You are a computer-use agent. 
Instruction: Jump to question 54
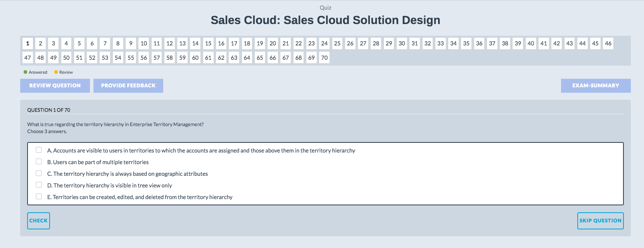pyautogui.click(x=118, y=58)
